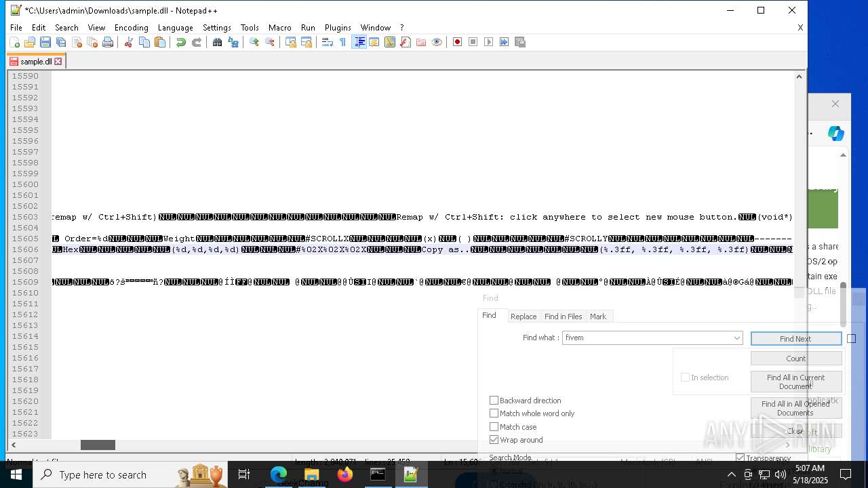Open Find with the binoculars icon
The image size is (868, 488).
tap(217, 42)
